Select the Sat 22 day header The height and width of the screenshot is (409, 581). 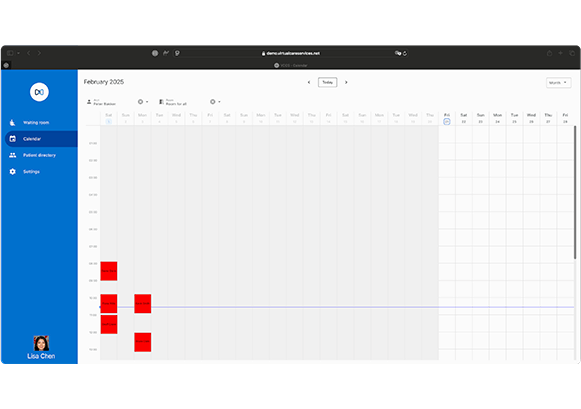click(x=464, y=118)
